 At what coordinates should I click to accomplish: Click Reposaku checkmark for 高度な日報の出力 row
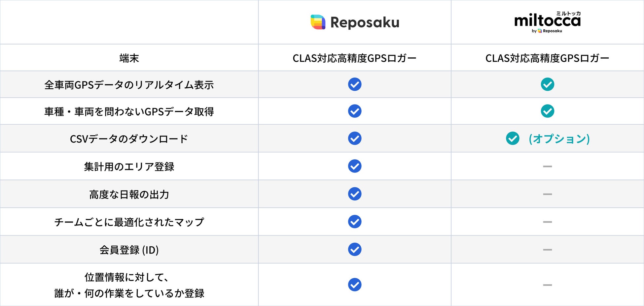point(355,194)
